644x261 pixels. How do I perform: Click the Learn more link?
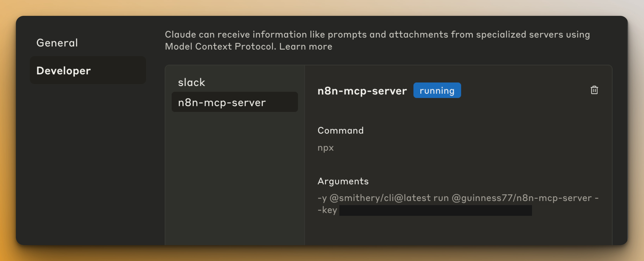(306, 47)
